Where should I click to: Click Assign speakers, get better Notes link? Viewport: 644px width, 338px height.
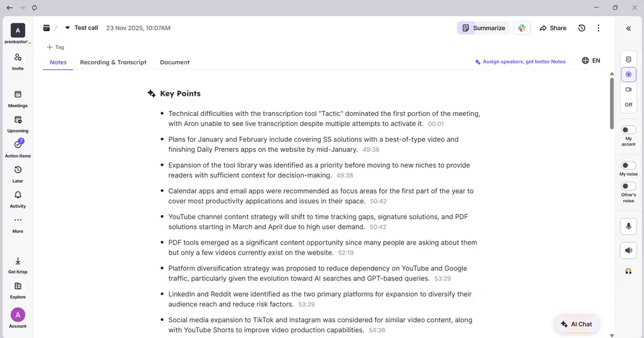click(x=520, y=61)
